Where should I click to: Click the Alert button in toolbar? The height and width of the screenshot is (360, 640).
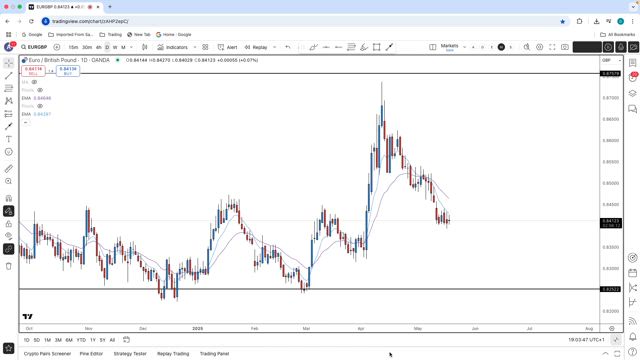(227, 47)
